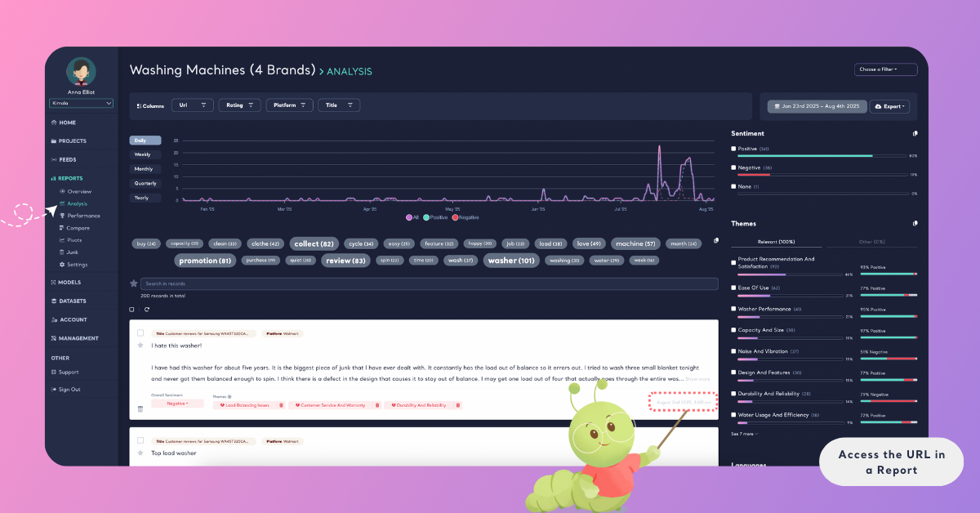Check the Ease Of Use theme
The image size is (980, 513).
733,288
